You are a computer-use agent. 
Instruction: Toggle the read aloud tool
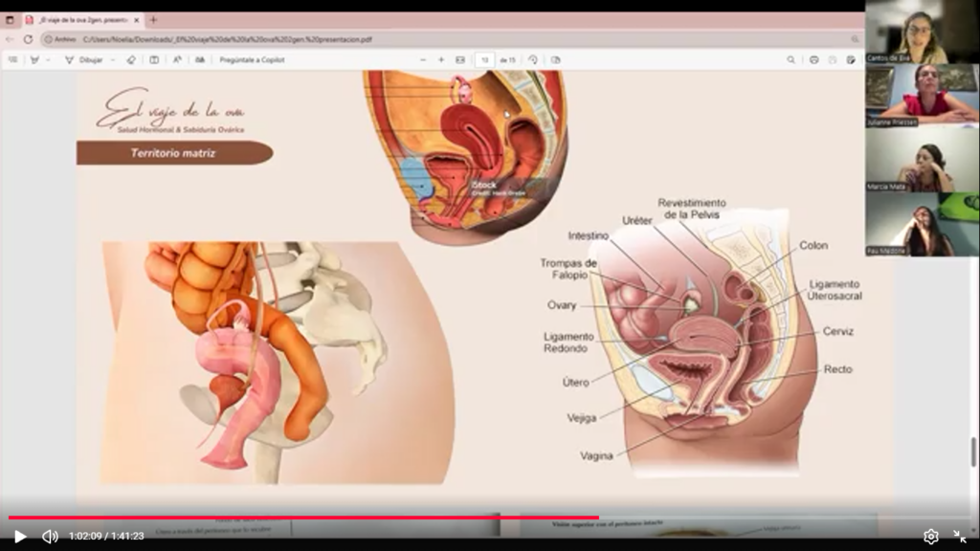tap(177, 59)
